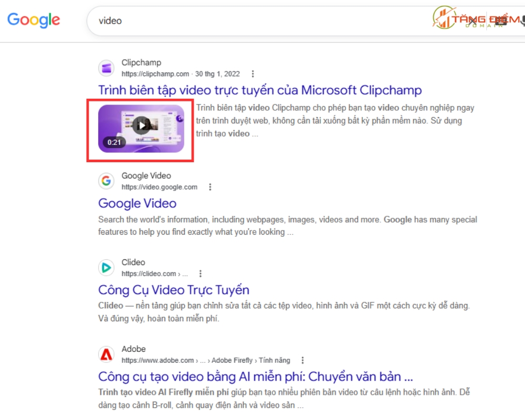
Task: Click the play button on the Clipchamp video
Action: click(141, 125)
